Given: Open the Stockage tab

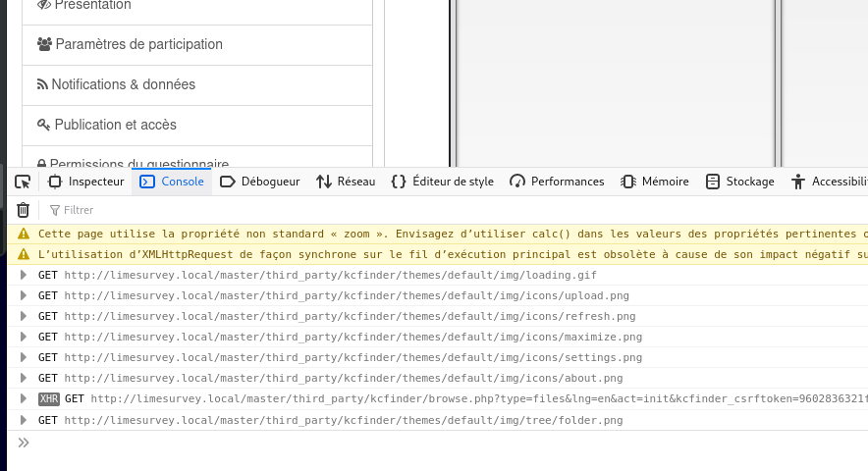Looking at the screenshot, I should click(740, 182).
